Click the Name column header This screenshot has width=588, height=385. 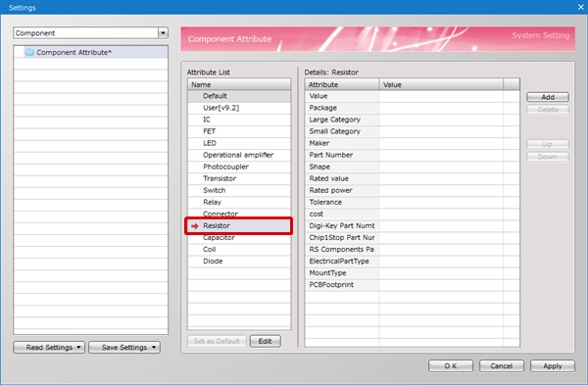pos(239,84)
